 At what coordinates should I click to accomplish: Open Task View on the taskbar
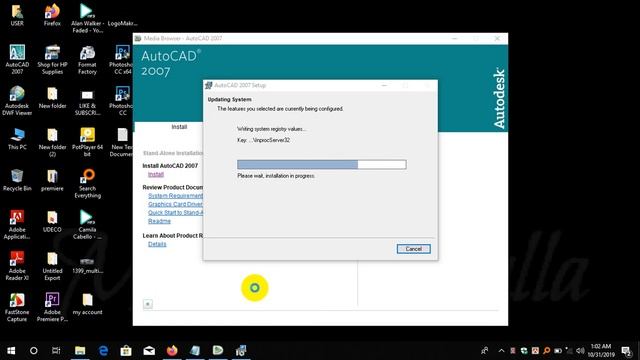tap(56, 351)
